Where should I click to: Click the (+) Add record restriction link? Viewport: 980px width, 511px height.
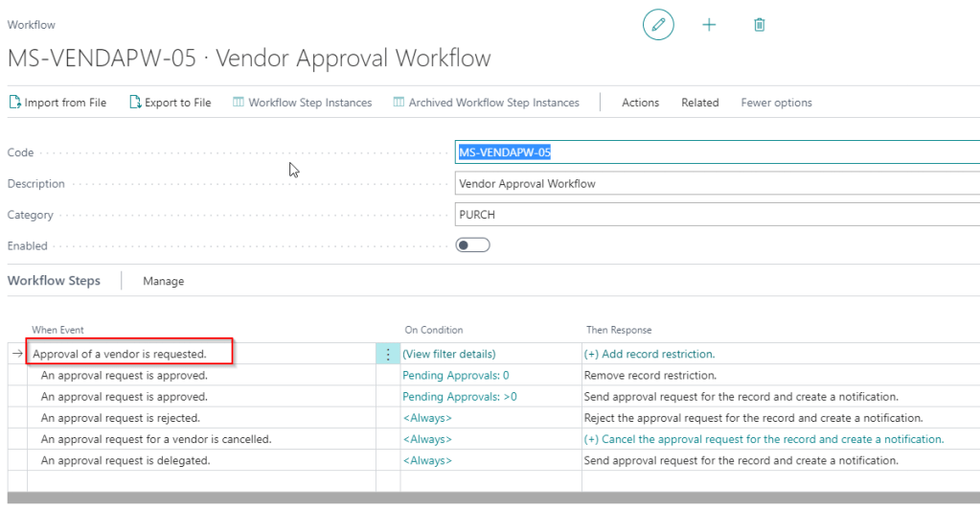point(650,355)
